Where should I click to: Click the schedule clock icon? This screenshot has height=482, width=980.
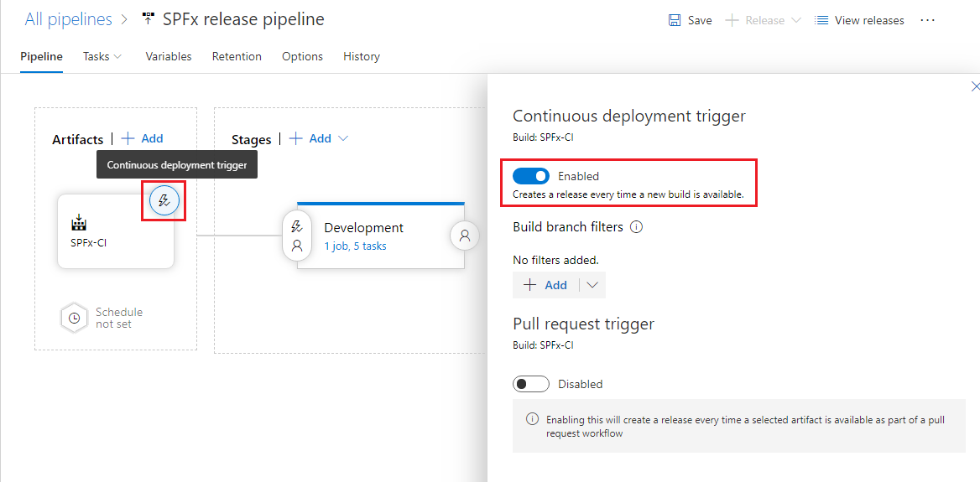tap(75, 319)
